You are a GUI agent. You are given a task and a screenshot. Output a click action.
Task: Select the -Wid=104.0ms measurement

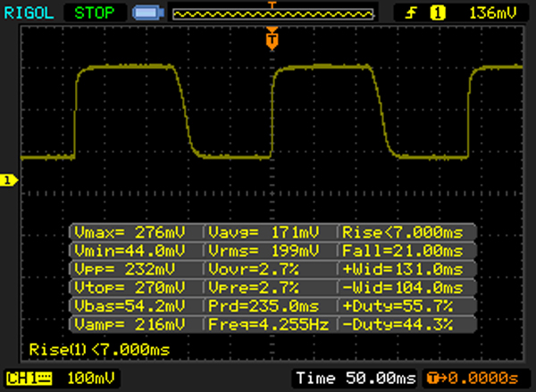coord(403,288)
